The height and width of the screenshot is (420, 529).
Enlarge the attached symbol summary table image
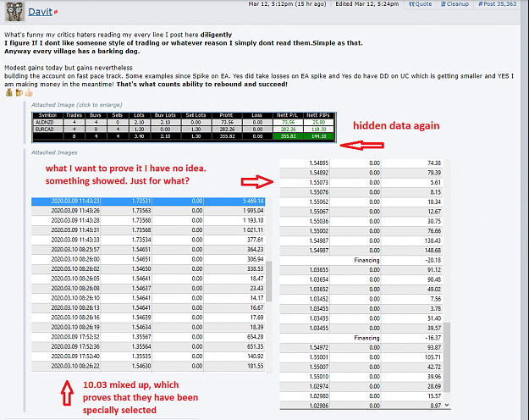point(184,127)
